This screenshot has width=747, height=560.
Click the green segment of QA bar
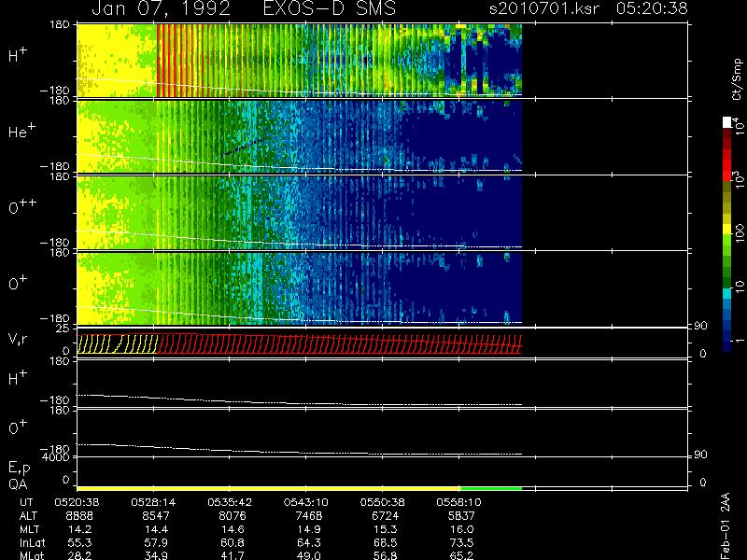click(491, 488)
